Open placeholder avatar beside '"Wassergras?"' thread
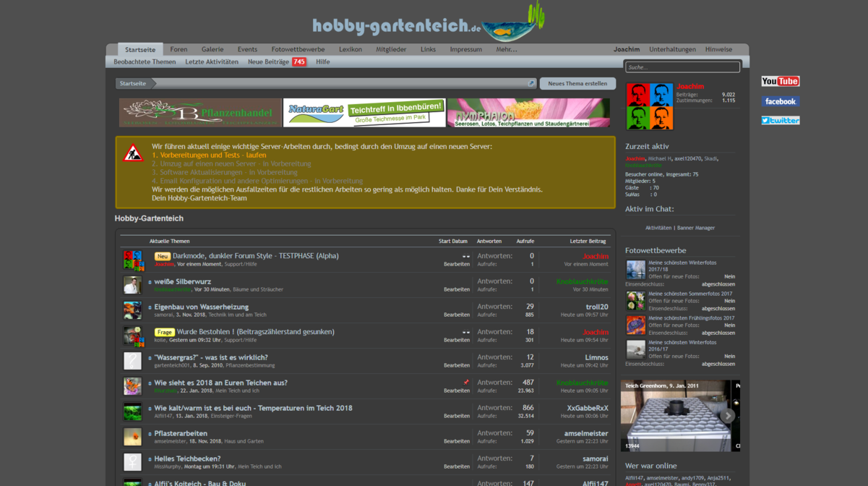The height and width of the screenshot is (486, 868). pos(132,361)
